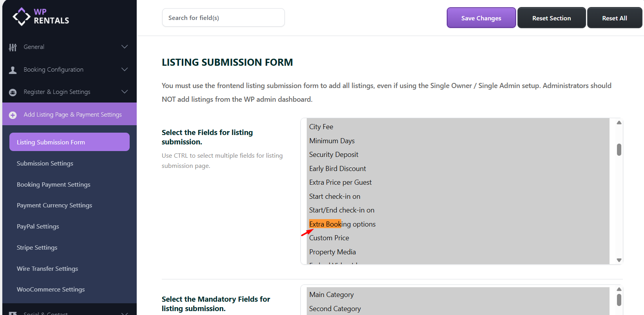Click the Booking Configuration person icon

(x=13, y=70)
